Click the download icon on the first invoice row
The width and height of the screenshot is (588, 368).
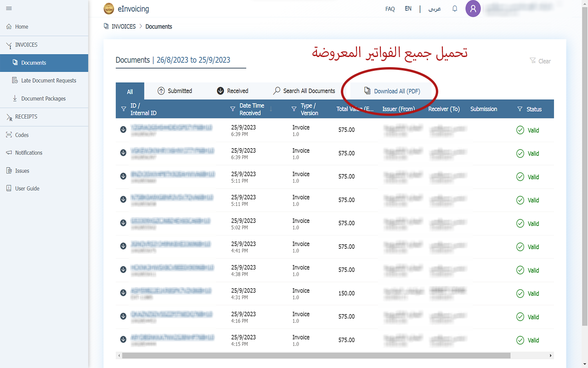point(123,130)
